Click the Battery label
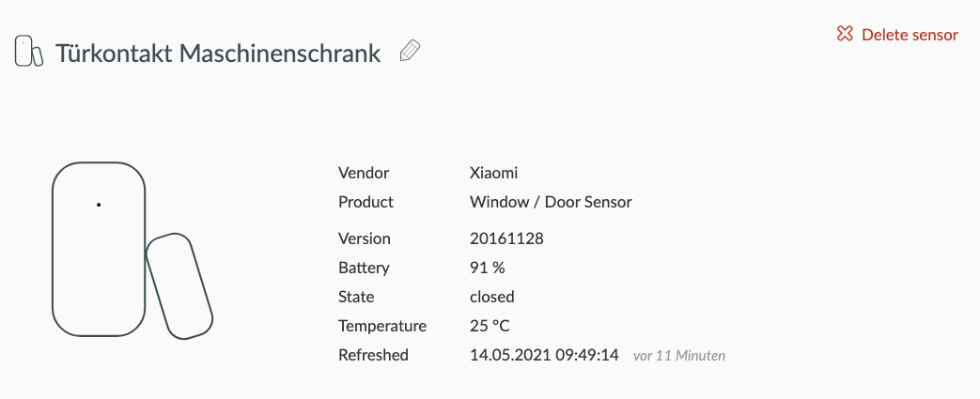This screenshot has height=399, width=980. tap(363, 268)
